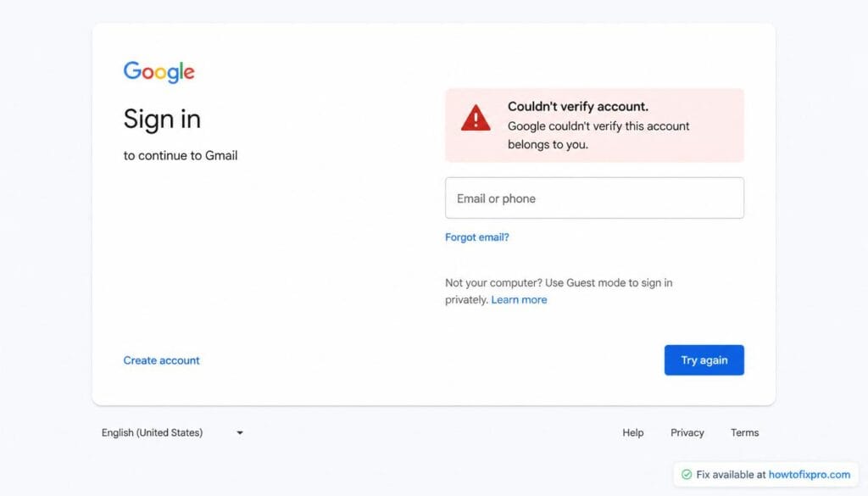Viewport: 868px width, 496px height.
Task: Open the Forgot email? link
Action: click(476, 237)
